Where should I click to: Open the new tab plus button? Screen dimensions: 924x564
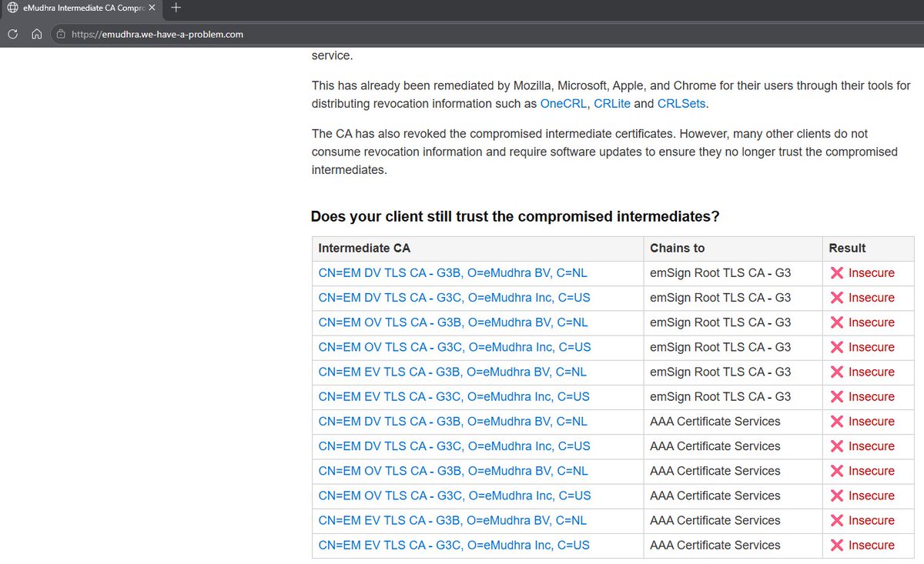pos(176,8)
